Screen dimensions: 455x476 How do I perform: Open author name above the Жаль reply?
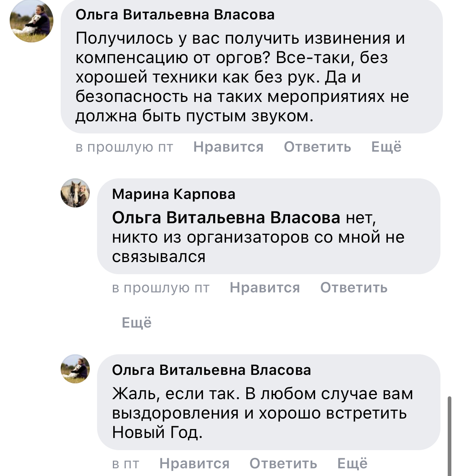pos(212,370)
